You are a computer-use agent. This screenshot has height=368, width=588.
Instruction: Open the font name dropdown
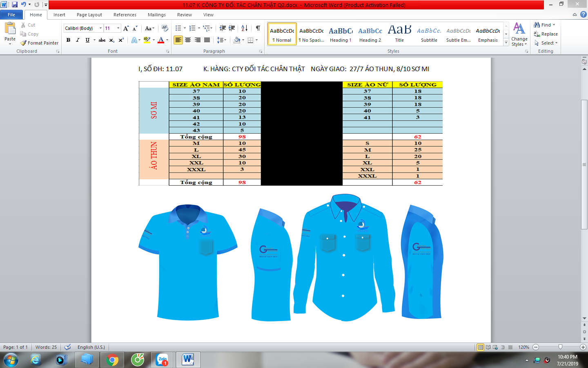100,28
